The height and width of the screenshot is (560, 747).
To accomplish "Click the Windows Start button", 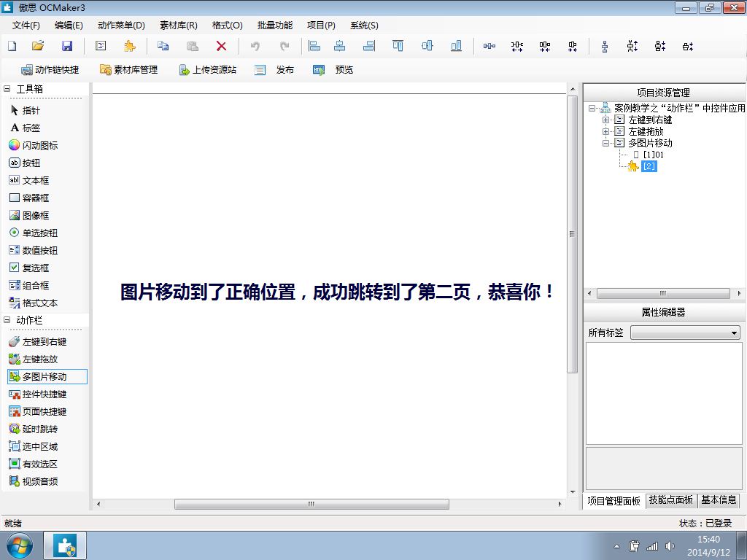I will (20, 545).
